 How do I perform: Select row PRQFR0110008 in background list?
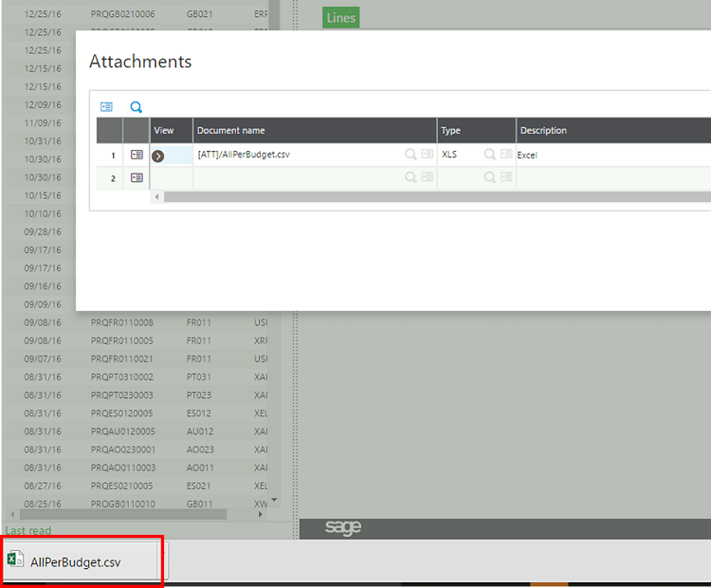135,322
